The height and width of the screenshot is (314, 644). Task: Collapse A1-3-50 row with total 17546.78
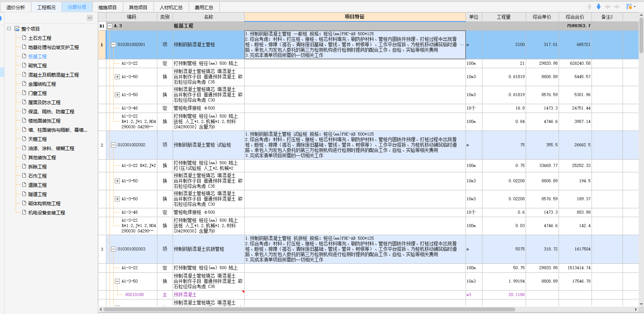(117, 281)
